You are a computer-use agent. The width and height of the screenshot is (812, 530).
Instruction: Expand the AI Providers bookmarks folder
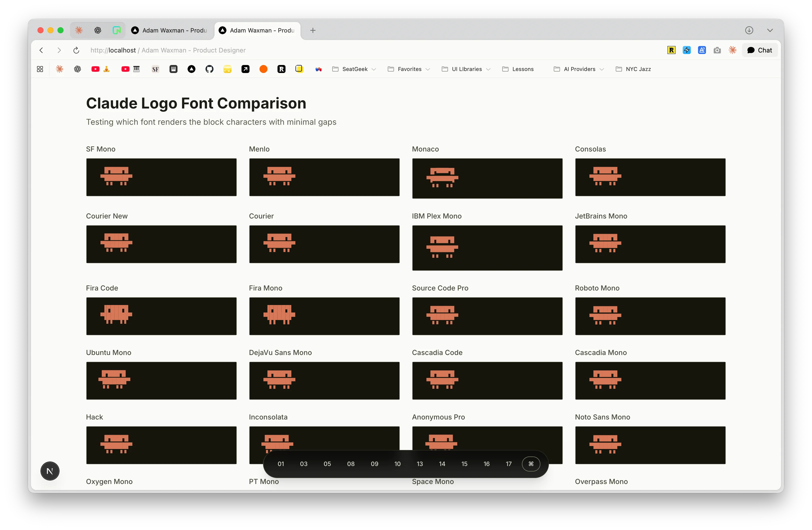click(579, 69)
